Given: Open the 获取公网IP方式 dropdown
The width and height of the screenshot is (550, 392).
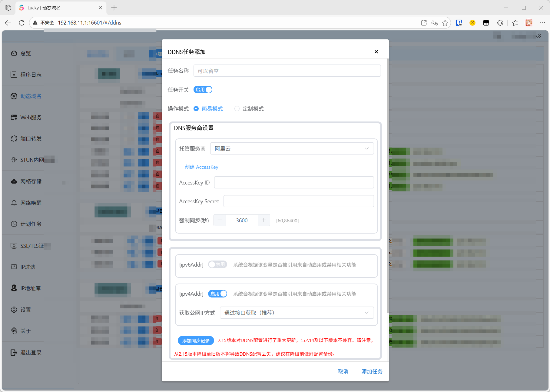Looking at the screenshot, I should pyautogui.click(x=297, y=313).
